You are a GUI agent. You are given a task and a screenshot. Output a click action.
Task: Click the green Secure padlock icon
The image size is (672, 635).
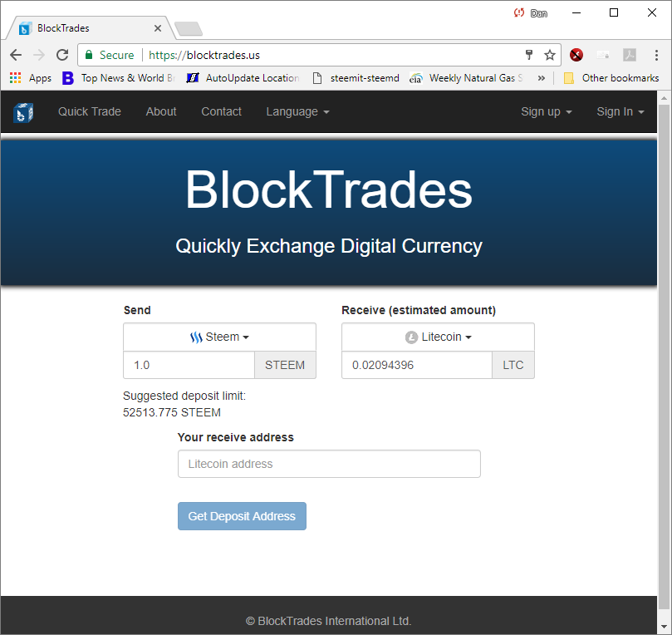click(89, 55)
